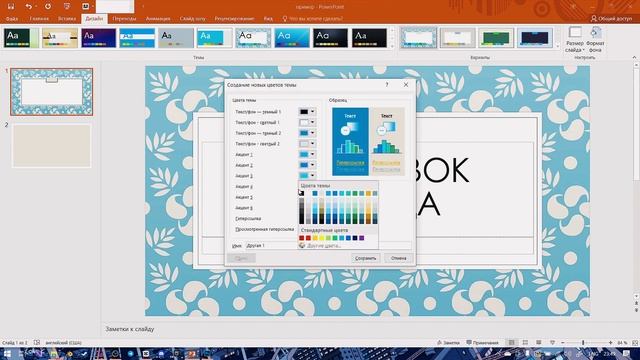Pick red standard color swatch

pos(308,238)
